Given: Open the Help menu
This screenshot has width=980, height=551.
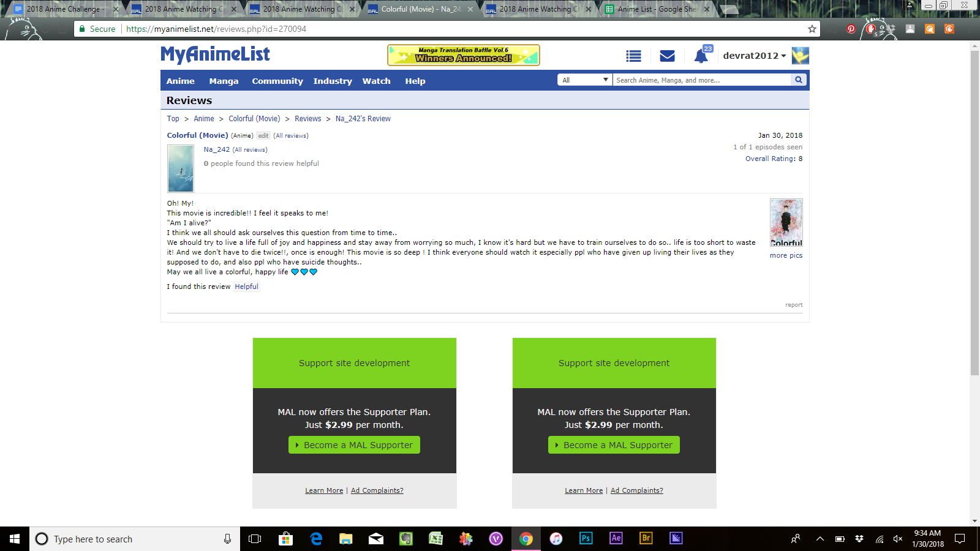Looking at the screenshot, I should pyautogui.click(x=415, y=81).
